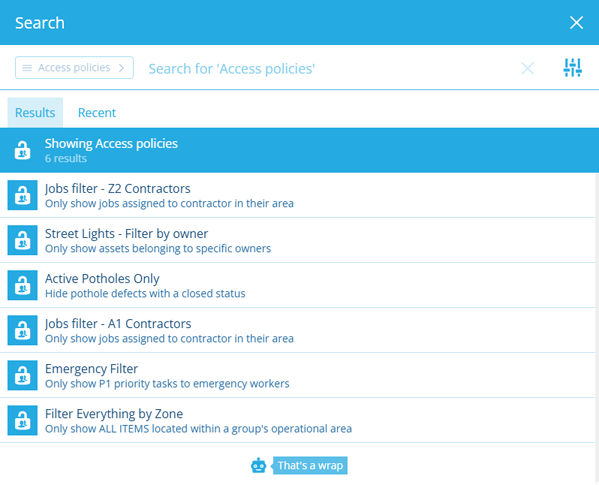Switch to the Recent tab

coord(97,113)
